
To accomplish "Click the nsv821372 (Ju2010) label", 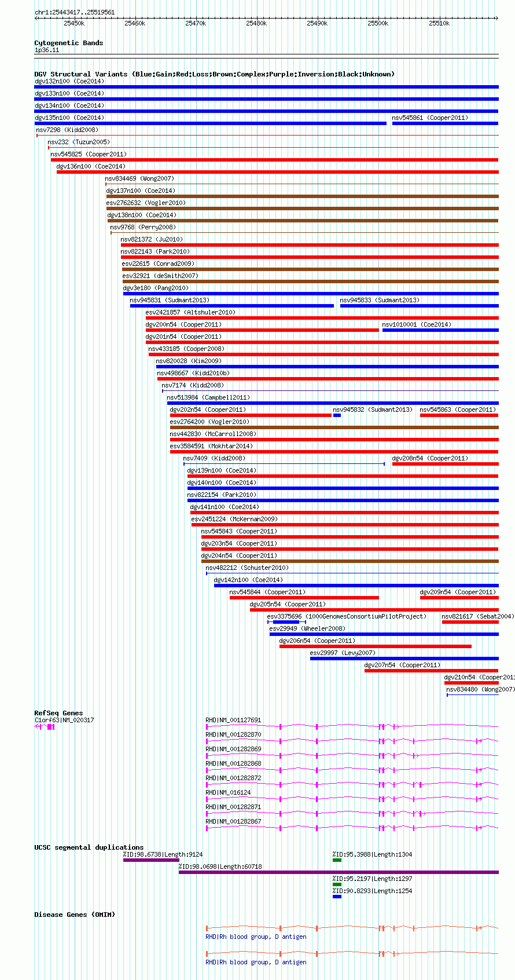I will pos(152,239).
